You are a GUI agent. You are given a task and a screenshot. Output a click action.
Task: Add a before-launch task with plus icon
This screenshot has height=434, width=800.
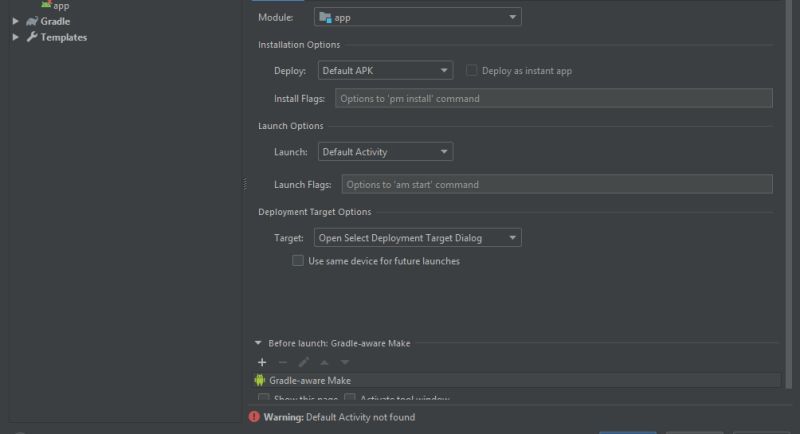tap(262, 362)
